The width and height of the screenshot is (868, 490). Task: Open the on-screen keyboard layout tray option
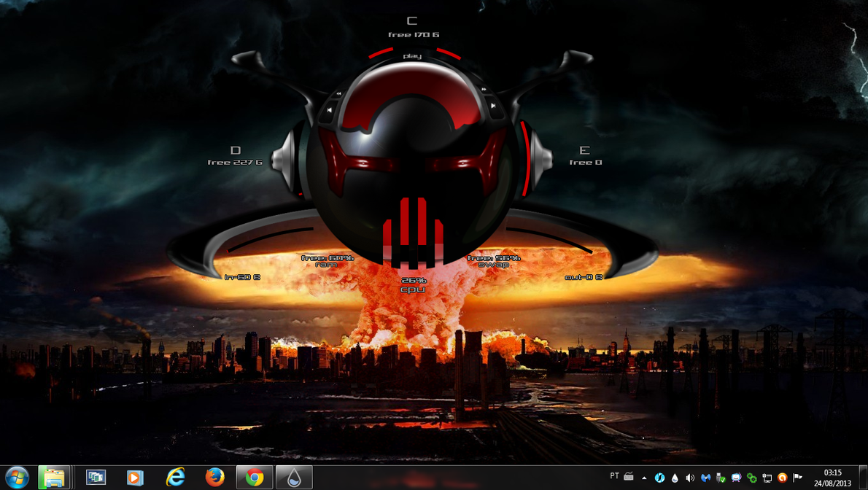tap(629, 477)
